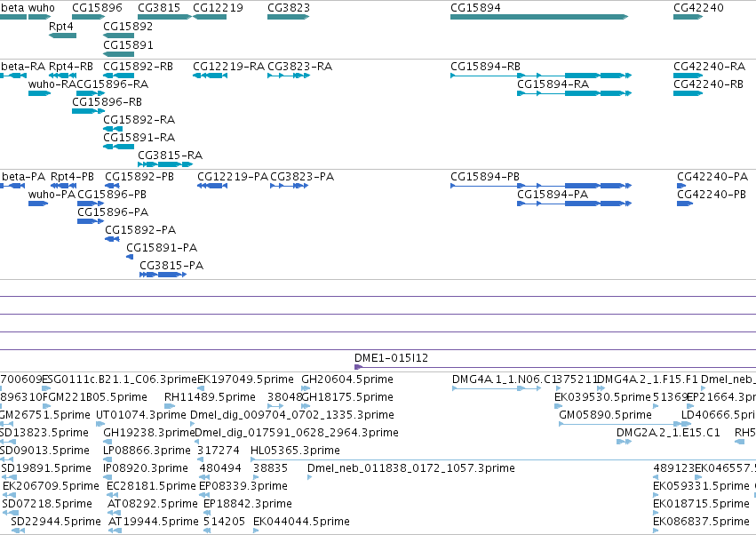The image size is (756, 535).
Task: Select the beta-RA transcript label
Action: (23, 66)
